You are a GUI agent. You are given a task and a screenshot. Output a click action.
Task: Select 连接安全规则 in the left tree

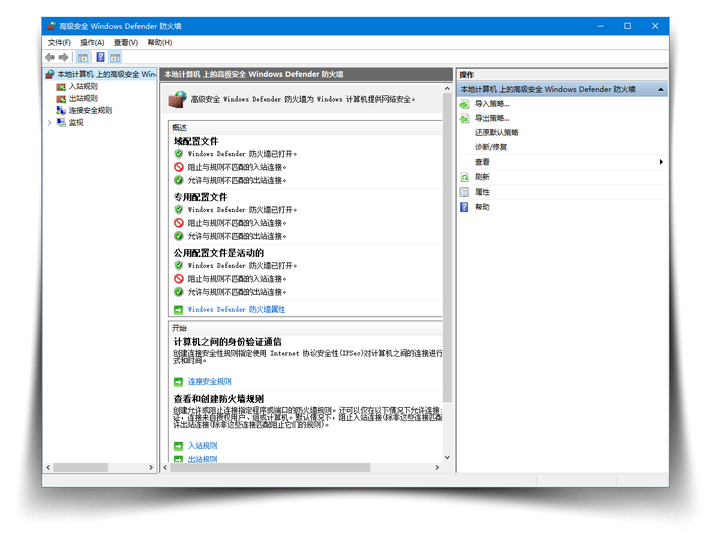click(90, 110)
